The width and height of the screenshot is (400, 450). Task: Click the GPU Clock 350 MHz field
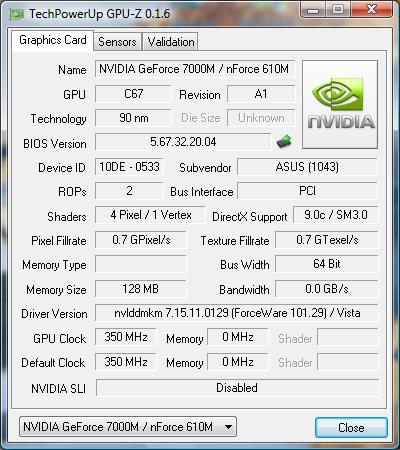pos(126,337)
